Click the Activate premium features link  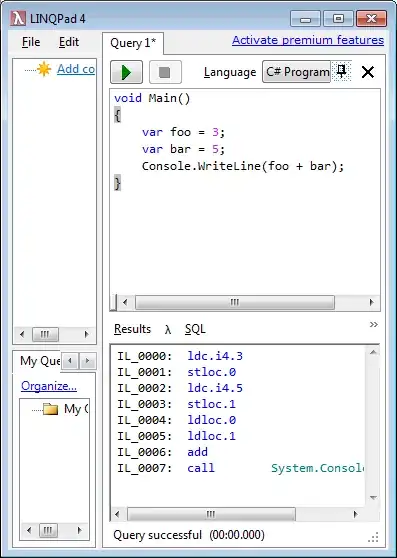tap(308, 40)
